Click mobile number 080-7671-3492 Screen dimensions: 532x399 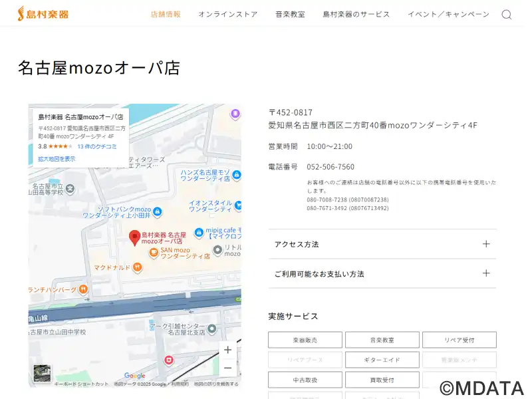[348, 208]
